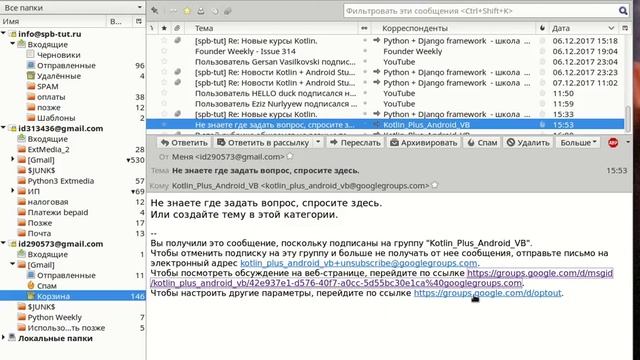Click Удалить to delete the message

tap(528, 143)
